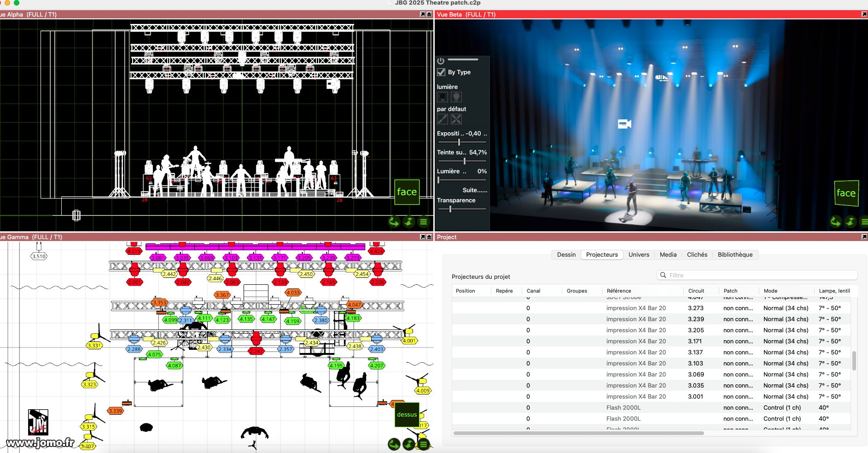This screenshot has height=453, width=868.
Task: Collapse the Vue Alpha panel with eject button
Action: pos(429,15)
